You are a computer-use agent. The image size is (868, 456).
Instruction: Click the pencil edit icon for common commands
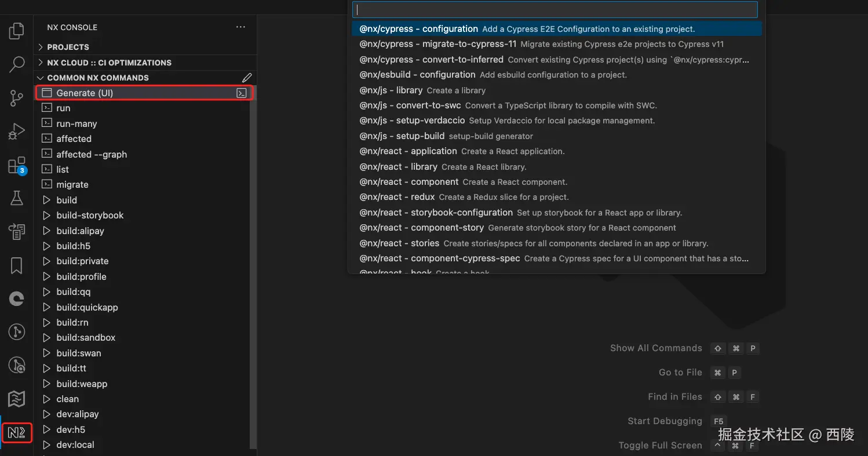coord(247,78)
